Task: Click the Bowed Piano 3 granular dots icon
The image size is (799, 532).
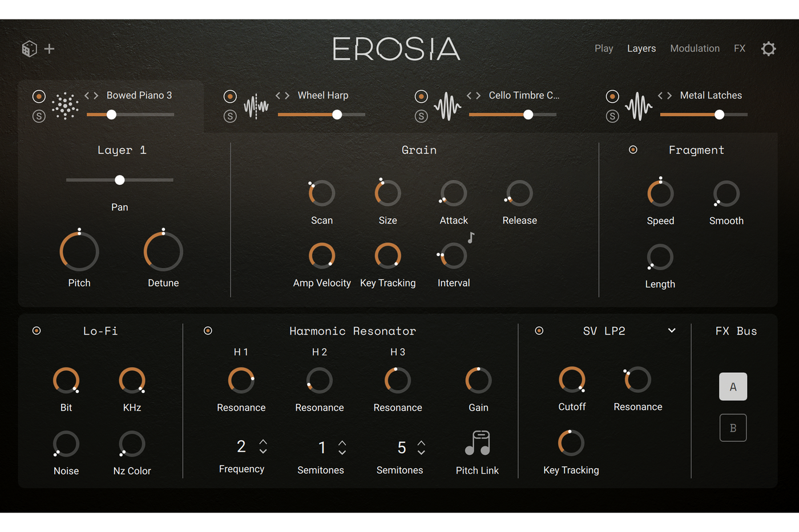Action: click(x=65, y=105)
